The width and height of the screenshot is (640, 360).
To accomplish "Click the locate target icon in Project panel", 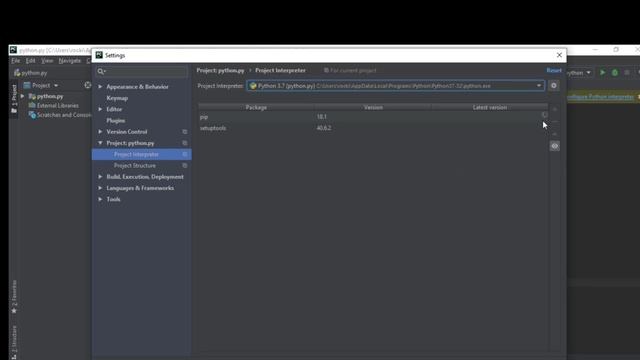I will 88,85.
